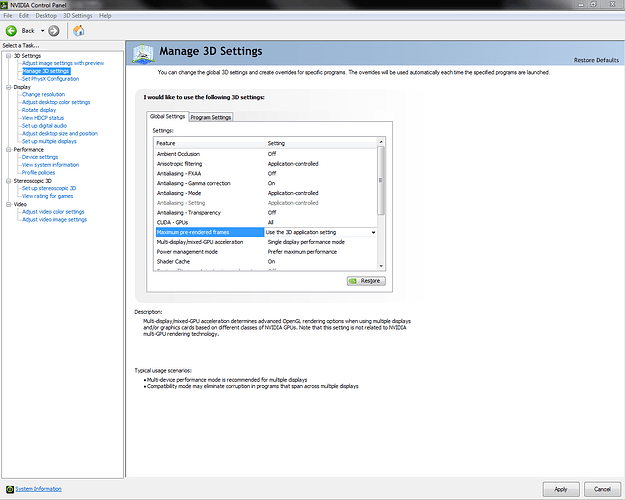This screenshot has height=500, width=625.
Task: Select Manage 3D settings in tree
Action: click(46, 71)
